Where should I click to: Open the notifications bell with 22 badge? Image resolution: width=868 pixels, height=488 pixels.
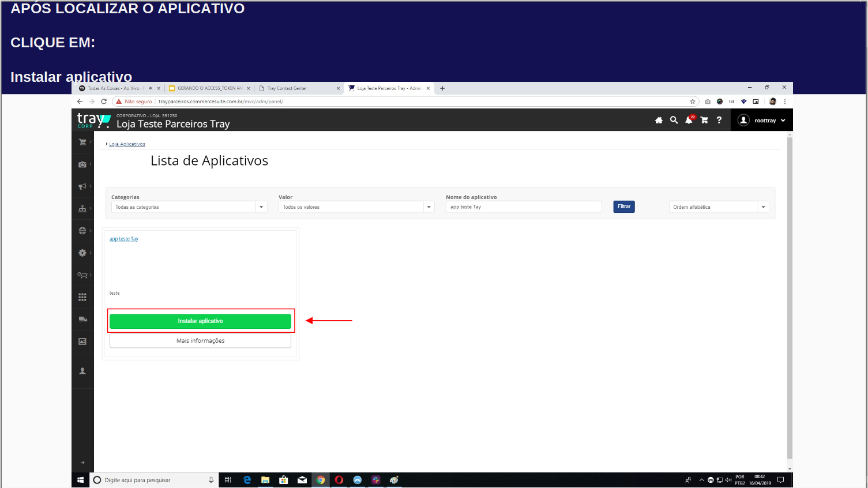(689, 120)
